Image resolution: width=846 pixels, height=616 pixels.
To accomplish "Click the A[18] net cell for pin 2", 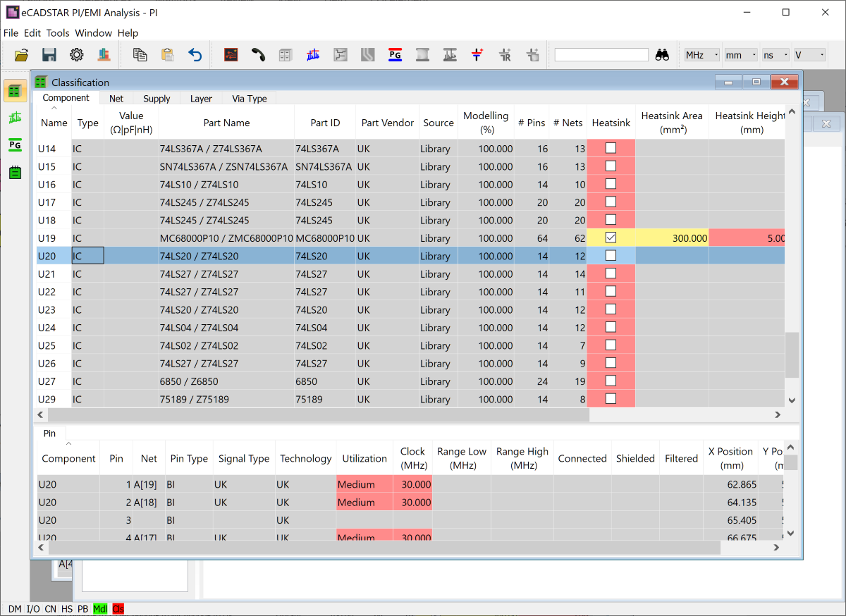I will [149, 503].
